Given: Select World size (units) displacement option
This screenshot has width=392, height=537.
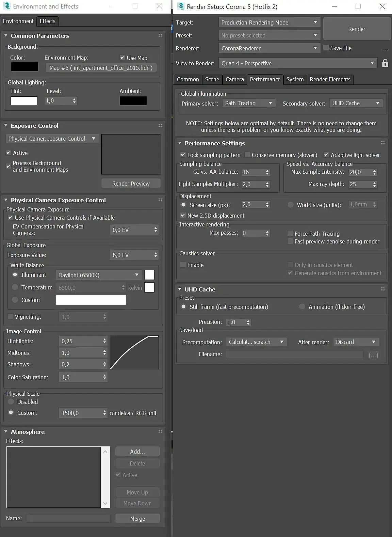Looking at the screenshot, I should point(291,205).
